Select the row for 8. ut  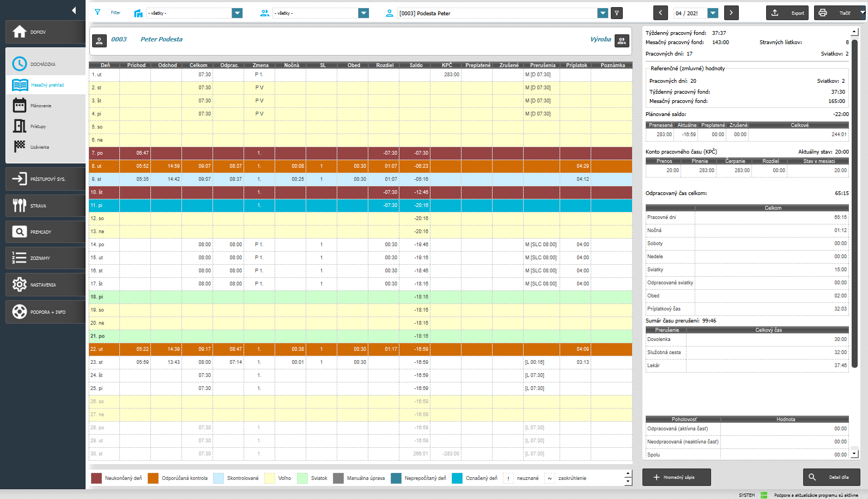pos(361,166)
